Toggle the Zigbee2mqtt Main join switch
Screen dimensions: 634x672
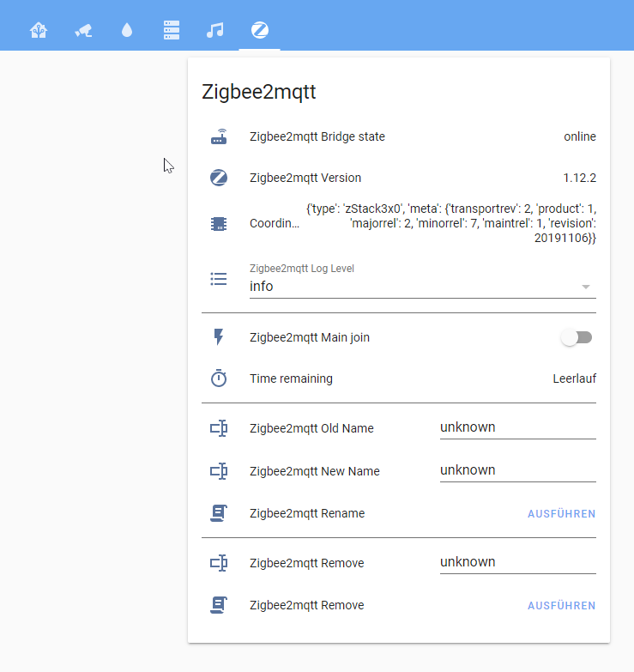577,337
